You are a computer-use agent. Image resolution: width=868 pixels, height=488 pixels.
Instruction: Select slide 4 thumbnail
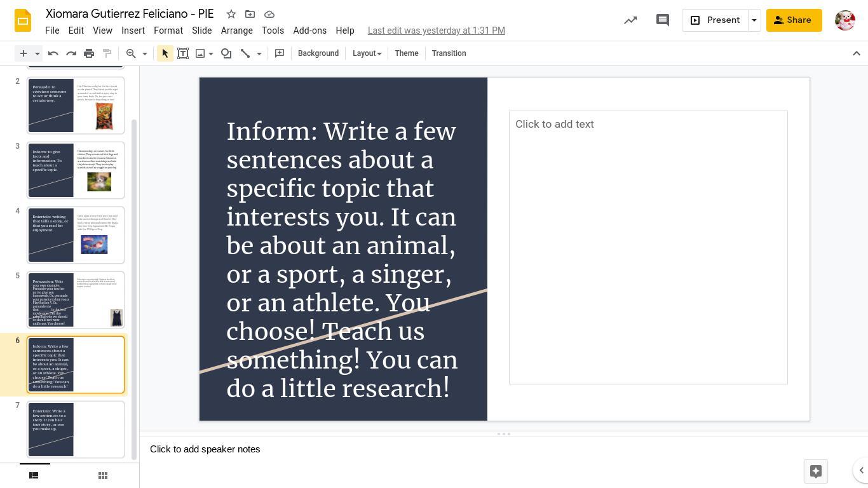point(76,235)
